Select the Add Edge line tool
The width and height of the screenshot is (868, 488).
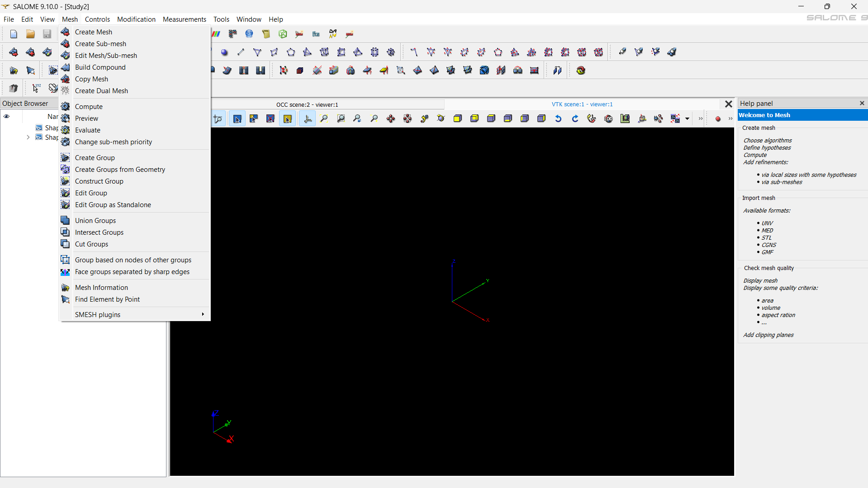[x=241, y=52]
